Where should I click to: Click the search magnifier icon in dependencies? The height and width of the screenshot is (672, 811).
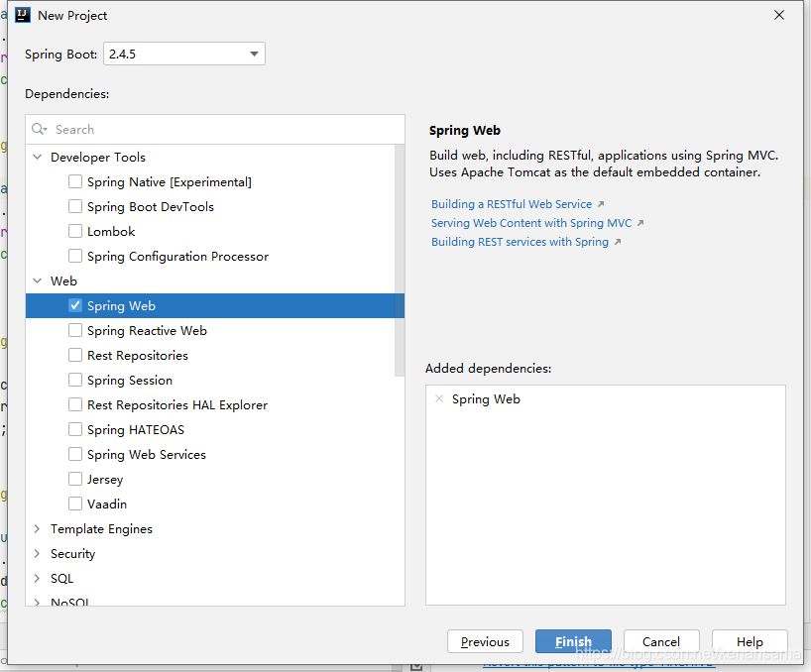click(x=40, y=129)
